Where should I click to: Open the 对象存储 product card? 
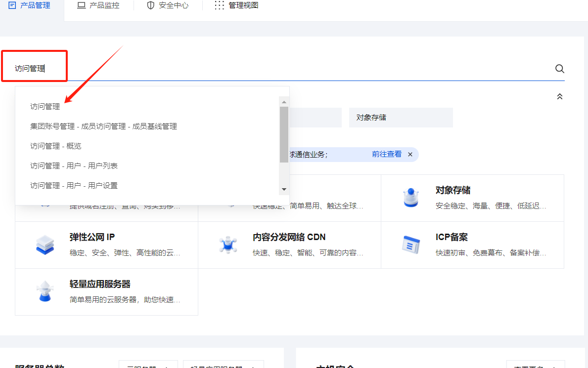tap(472, 198)
